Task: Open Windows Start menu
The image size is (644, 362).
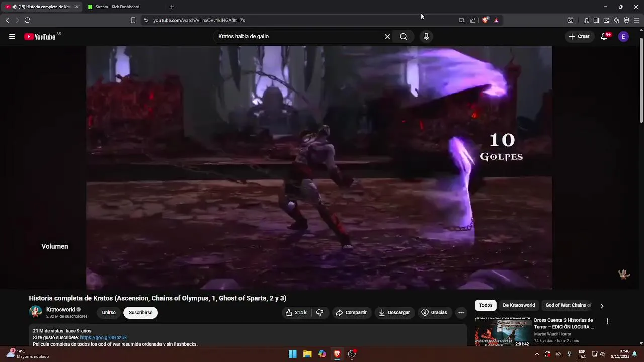Action: (x=292, y=354)
